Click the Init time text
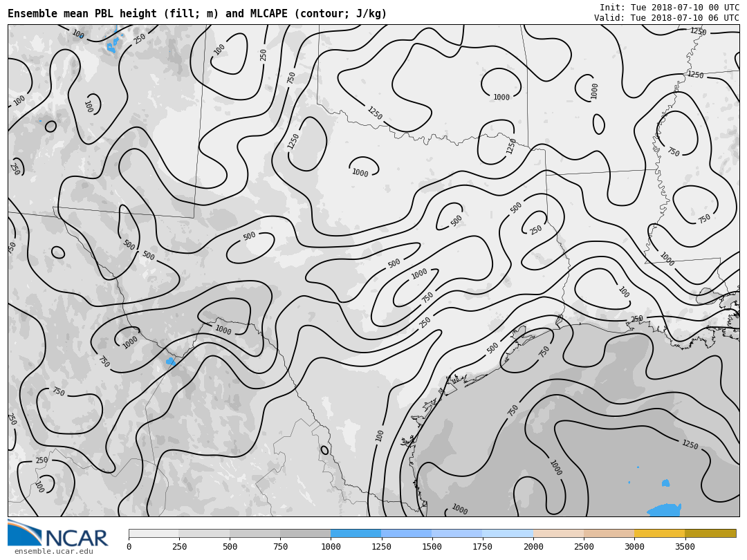The image size is (747, 560). tap(669, 8)
